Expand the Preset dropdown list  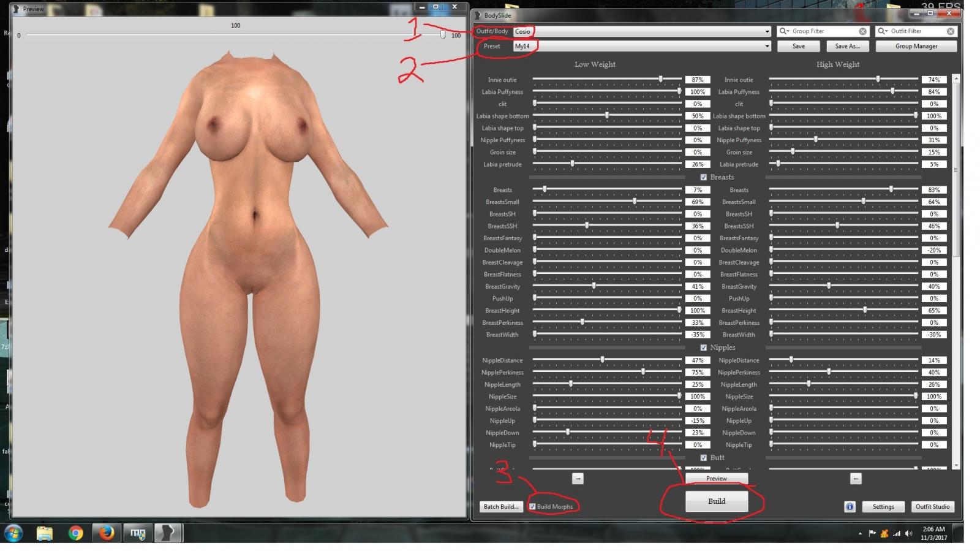click(x=767, y=46)
